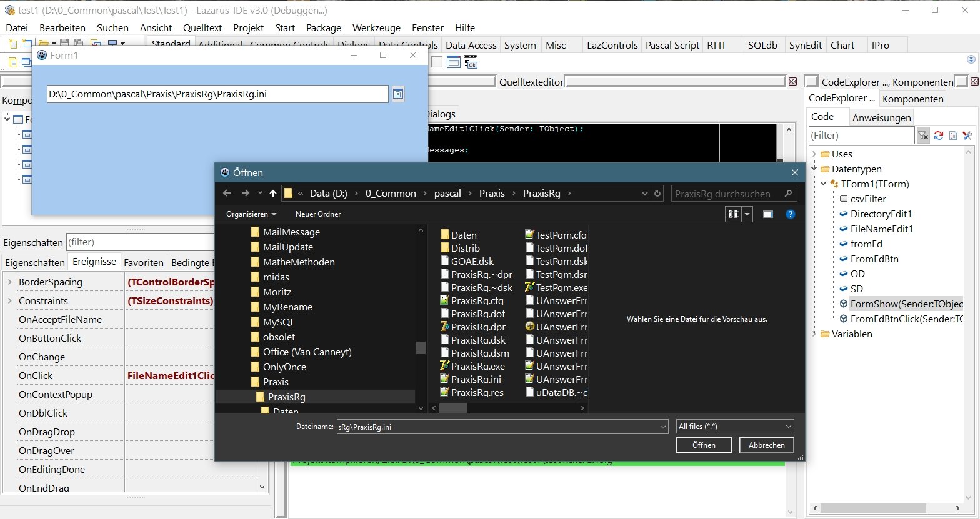Screen dimensions: 980x519
Task: Switch to Eigenschaften tab in inspector
Action: click(x=35, y=262)
